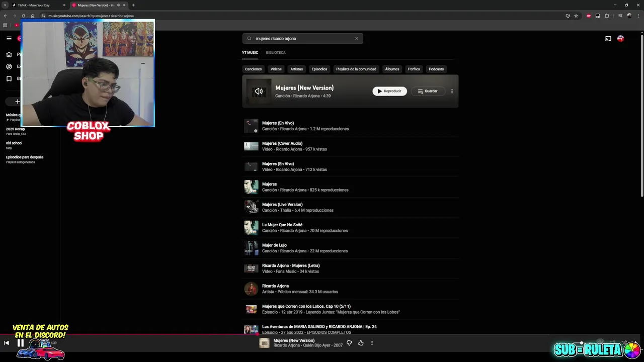
Task: Open Ricardo Arjona - Mujeres (Letra) video
Action: point(350,268)
